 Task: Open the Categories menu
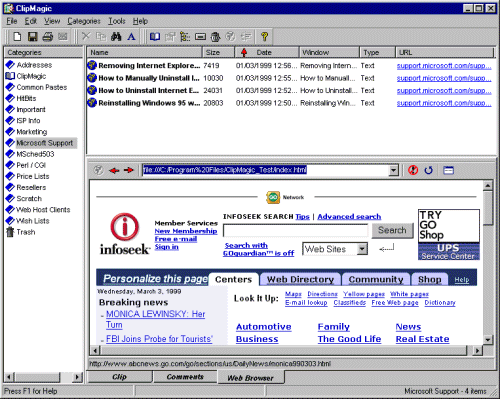coord(84,21)
